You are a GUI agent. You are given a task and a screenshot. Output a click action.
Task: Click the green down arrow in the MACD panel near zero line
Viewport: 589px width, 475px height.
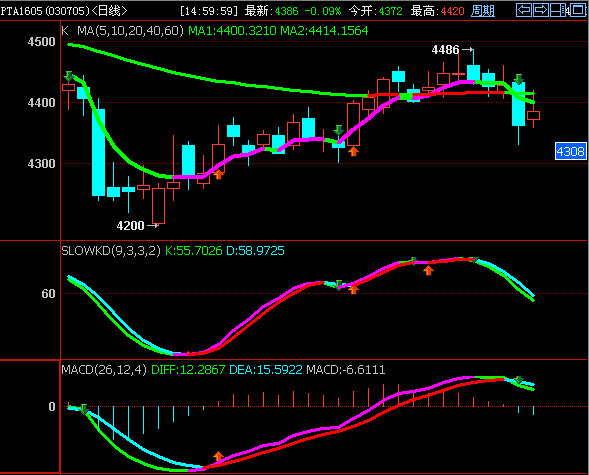point(84,409)
